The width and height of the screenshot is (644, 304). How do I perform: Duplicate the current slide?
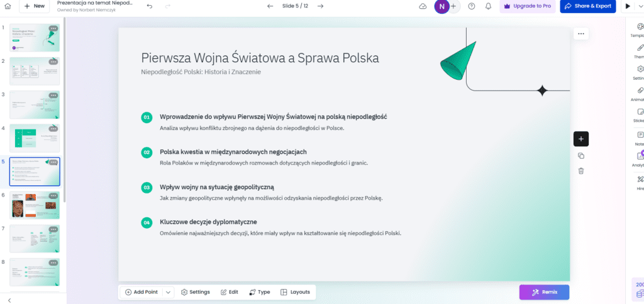(580, 156)
